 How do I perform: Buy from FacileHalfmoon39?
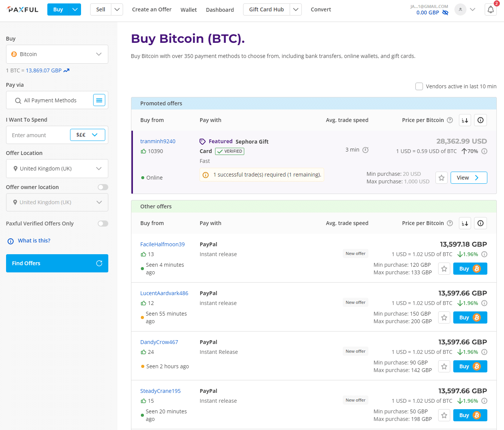(470, 269)
